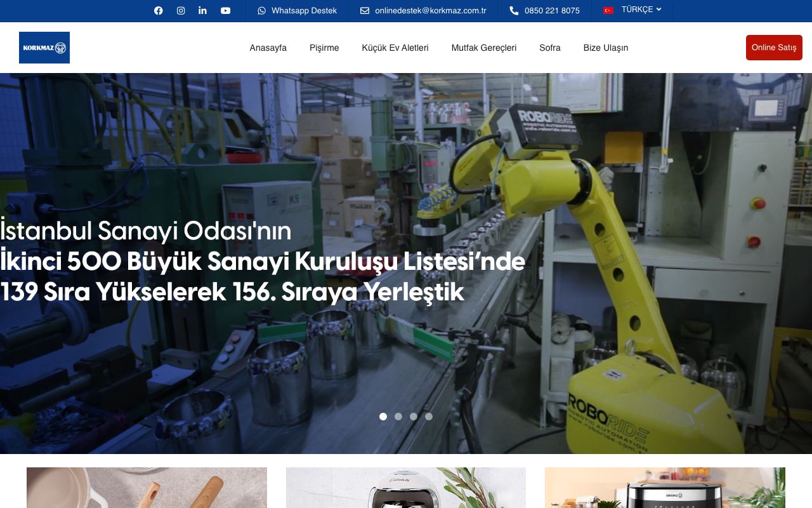Expand the TÜRKÇE language dropdown
Image resolution: width=812 pixels, height=508 pixels.
tap(641, 10)
